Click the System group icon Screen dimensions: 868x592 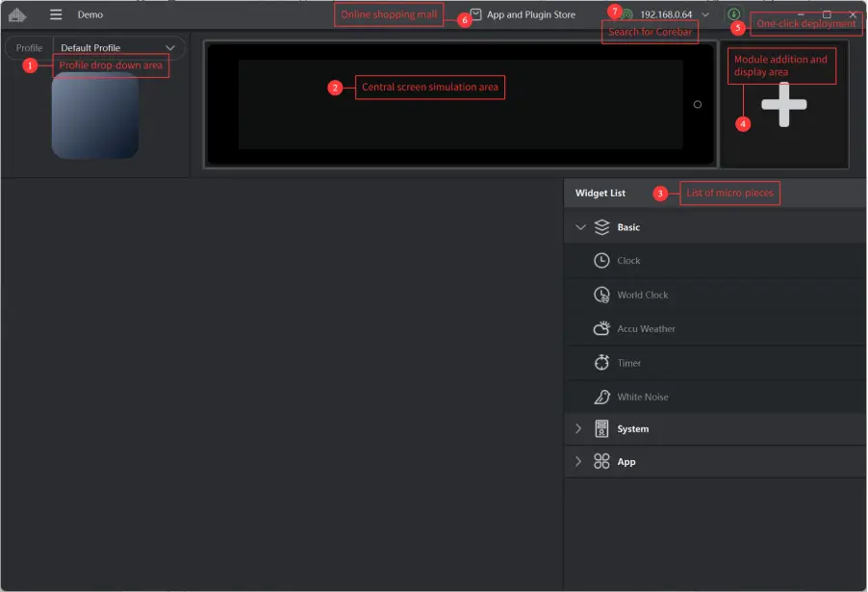click(x=601, y=428)
